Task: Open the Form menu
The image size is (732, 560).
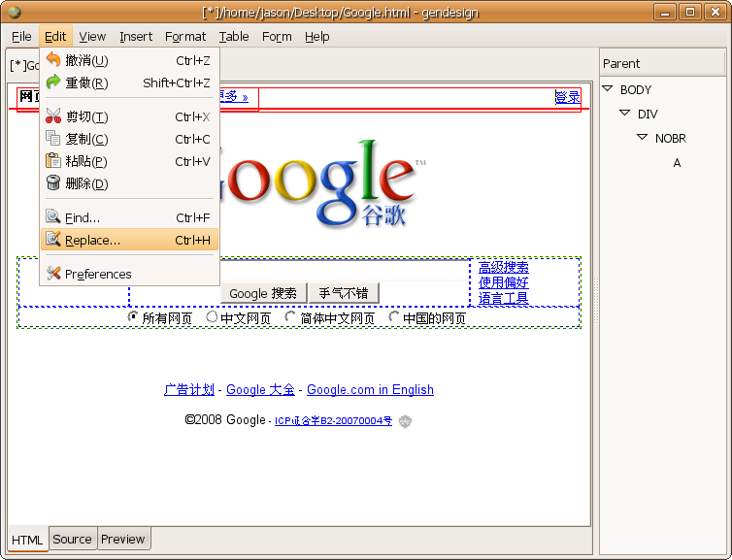Action: pyautogui.click(x=277, y=37)
